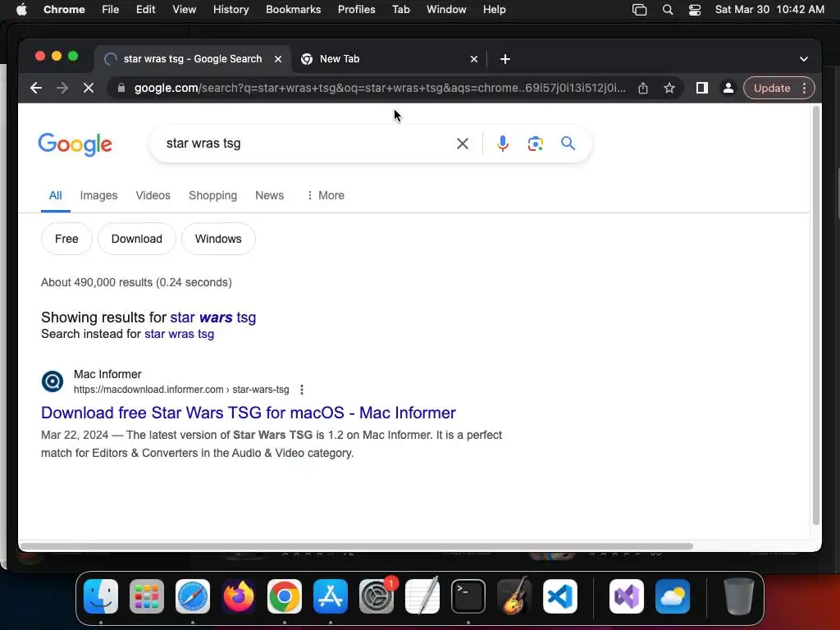Open the View menu
This screenshot has width=840, height=630.
(x=184, y=10)
